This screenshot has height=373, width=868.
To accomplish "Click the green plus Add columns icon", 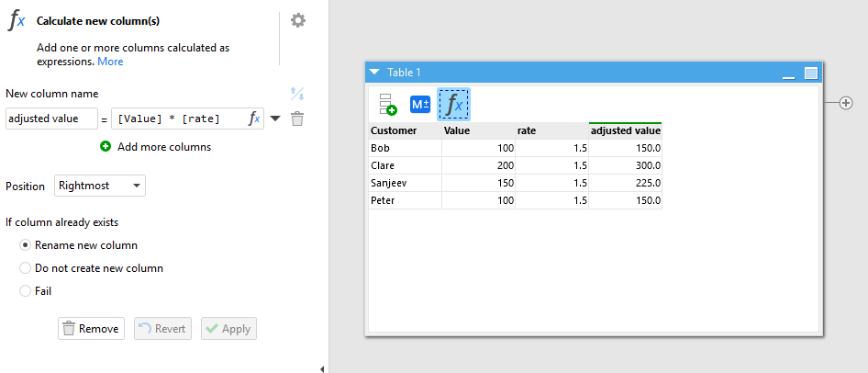I will pos(106,147).
